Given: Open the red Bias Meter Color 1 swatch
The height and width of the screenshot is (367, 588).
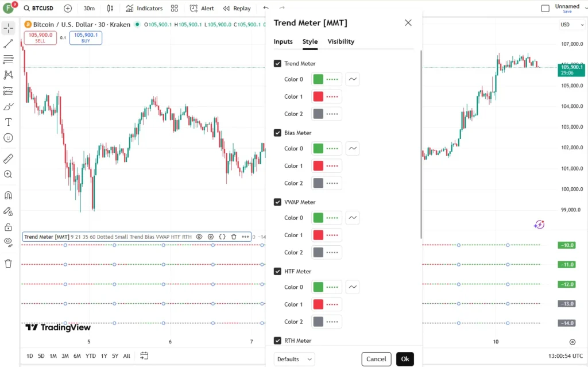Looking at the screenshot, I should pos(318,166).
